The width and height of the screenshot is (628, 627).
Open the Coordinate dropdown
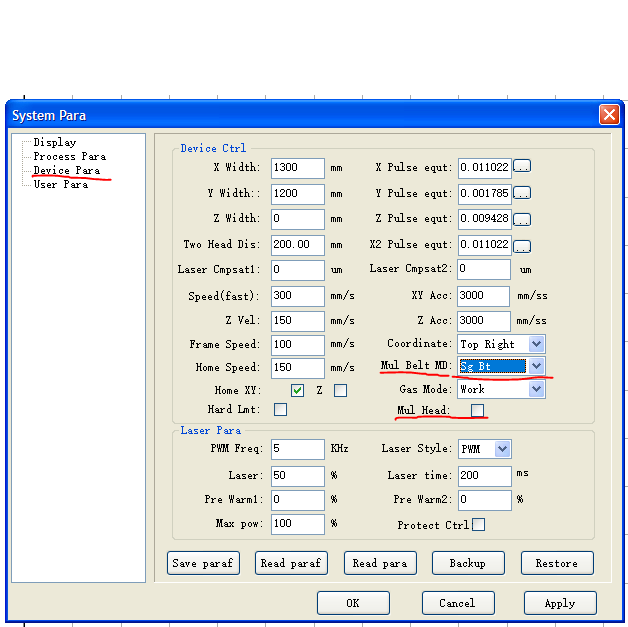tap(536, 344)
